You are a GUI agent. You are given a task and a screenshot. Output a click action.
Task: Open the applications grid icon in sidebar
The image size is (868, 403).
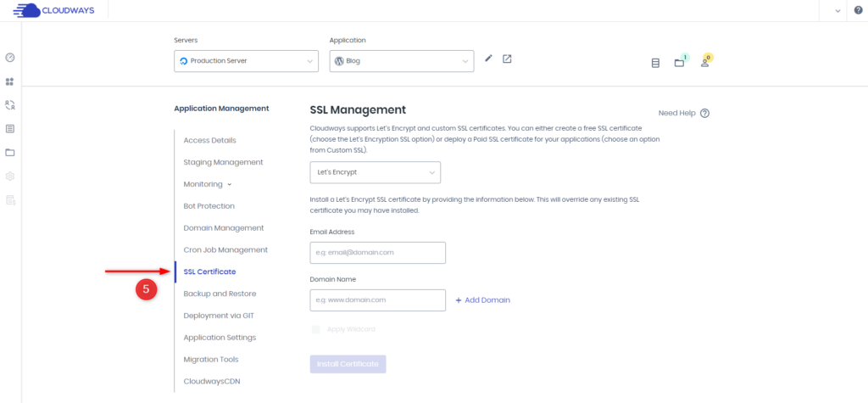(10, 82)
